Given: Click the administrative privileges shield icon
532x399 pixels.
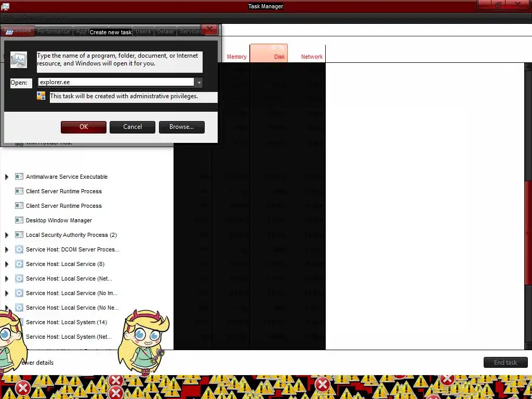Looking at the screenshot, I should [41, 96].
